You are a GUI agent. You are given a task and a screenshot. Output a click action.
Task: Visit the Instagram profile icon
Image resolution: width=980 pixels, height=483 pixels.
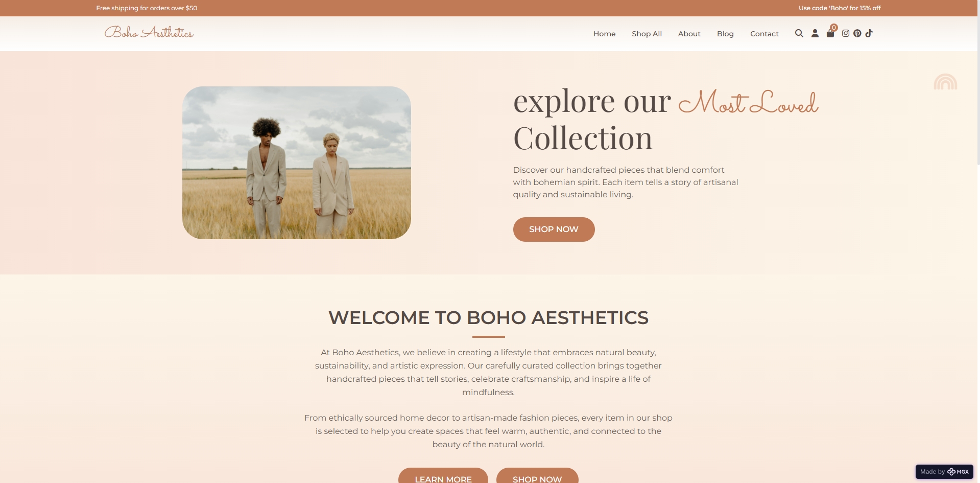[x=846, y=33]
